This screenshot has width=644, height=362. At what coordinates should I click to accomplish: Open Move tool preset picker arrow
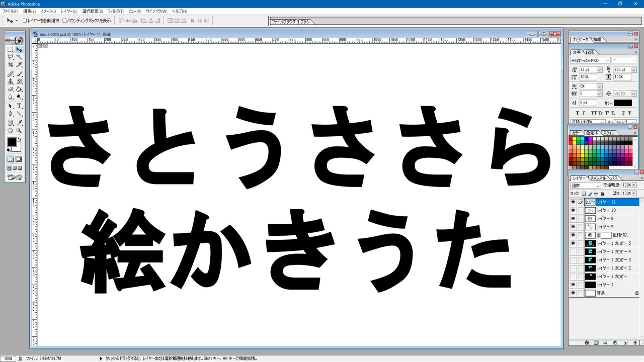(17, 21)
